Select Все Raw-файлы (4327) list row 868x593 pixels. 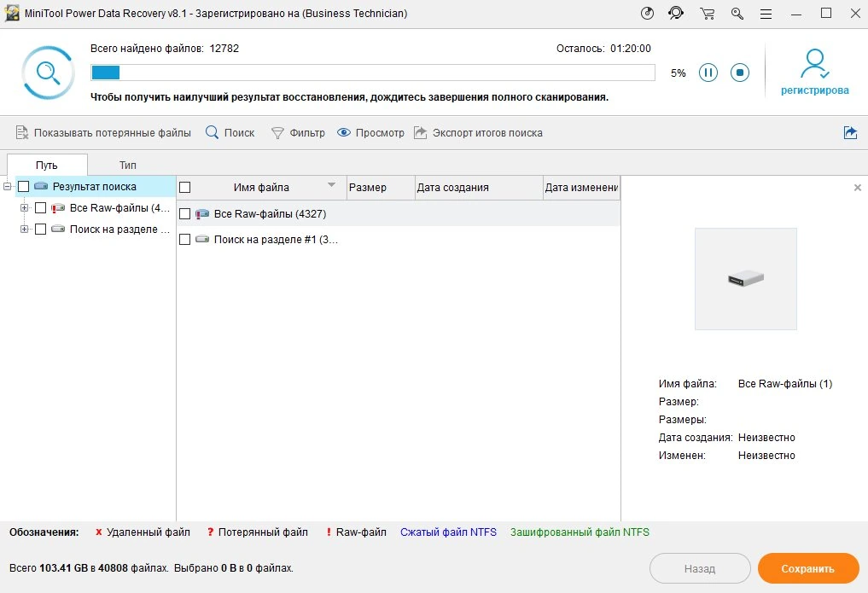click(399, 213)
